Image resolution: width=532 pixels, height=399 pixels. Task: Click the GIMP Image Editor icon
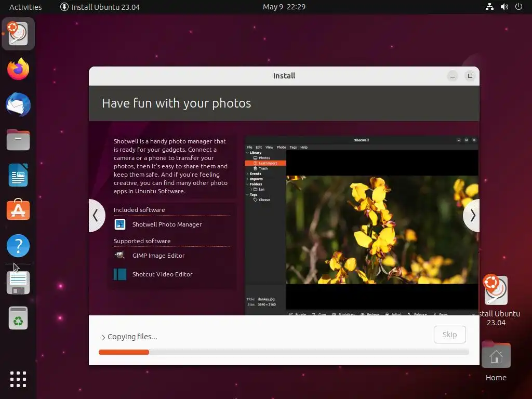point(120,255)
